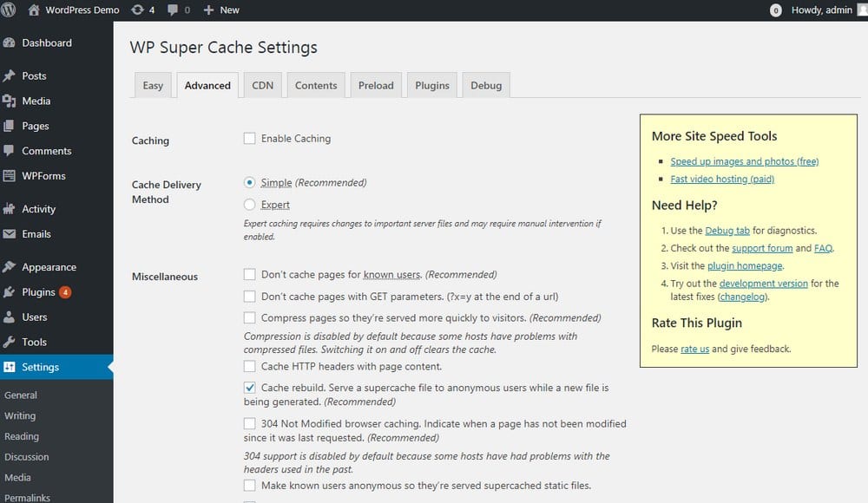The image size is (868, 503).
Task: Check Compress pages for faster serving
Action: pos(250,317)
